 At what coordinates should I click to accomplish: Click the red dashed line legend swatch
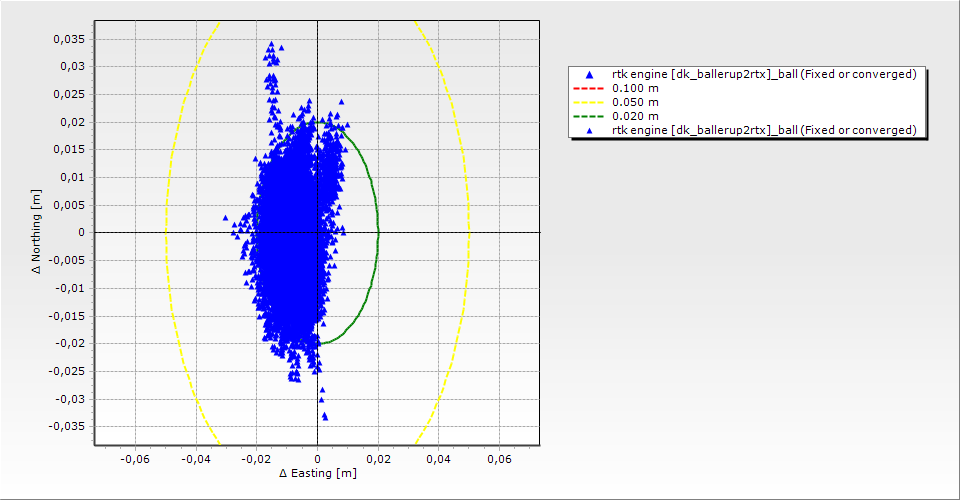pos(588,88)
